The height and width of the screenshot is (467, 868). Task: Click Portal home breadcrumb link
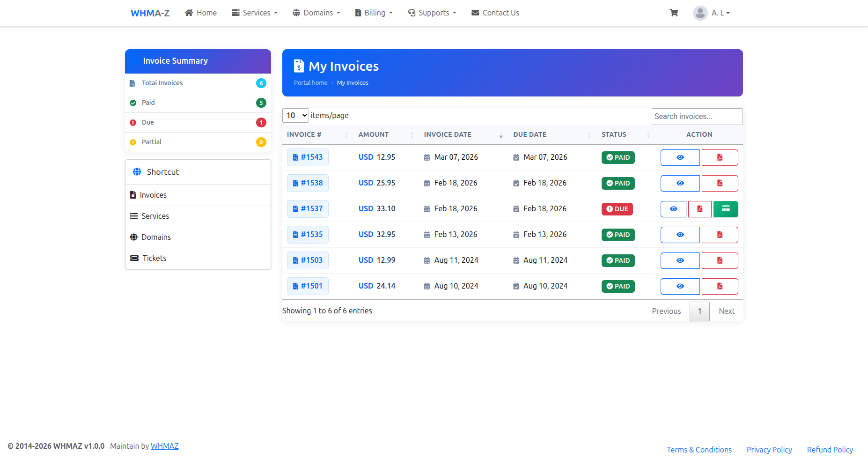click(310, 83)
